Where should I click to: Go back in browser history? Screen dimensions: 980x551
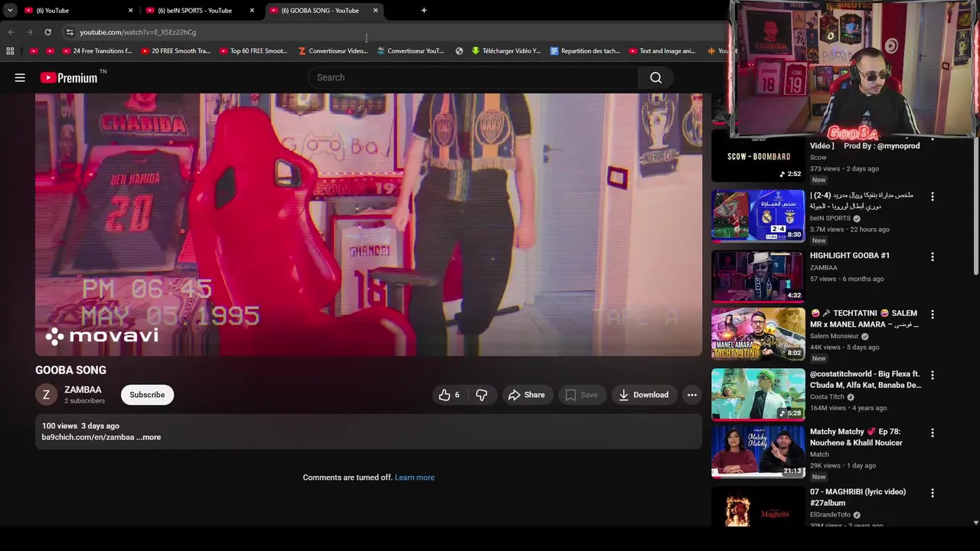[x=11, y=32]
